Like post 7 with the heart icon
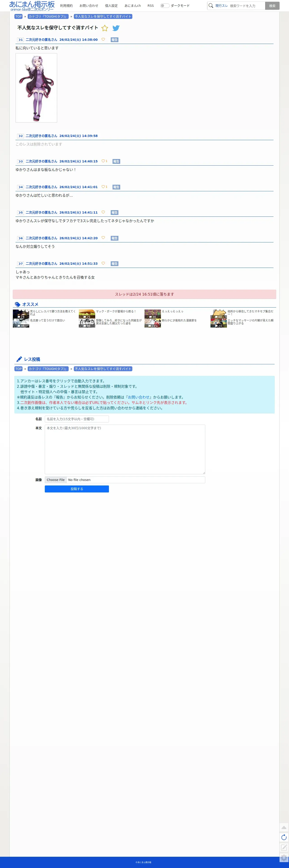This screenshot has height=868, width=289. click(103, 264)
